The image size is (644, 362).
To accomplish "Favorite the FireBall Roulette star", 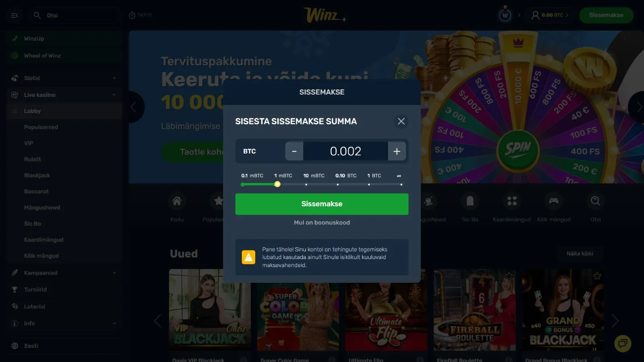I will (509, 276).
